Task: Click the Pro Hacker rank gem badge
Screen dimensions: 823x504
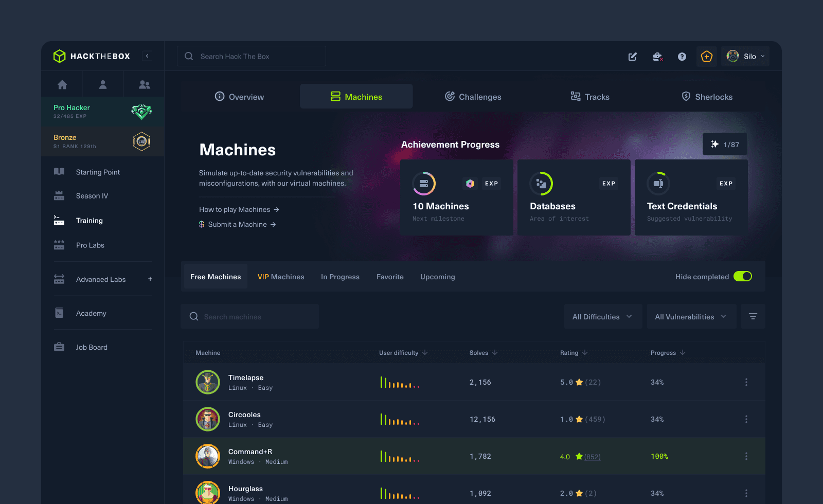Action: (x=141, y=112)
